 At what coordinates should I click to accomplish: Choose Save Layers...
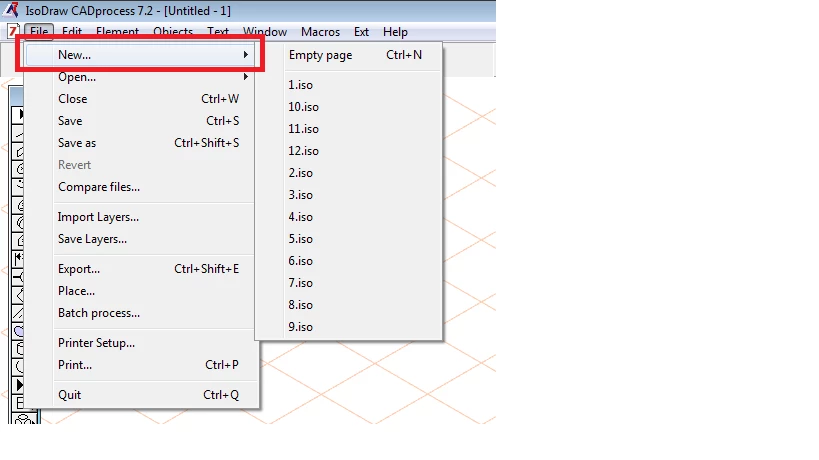coord(140,239)
